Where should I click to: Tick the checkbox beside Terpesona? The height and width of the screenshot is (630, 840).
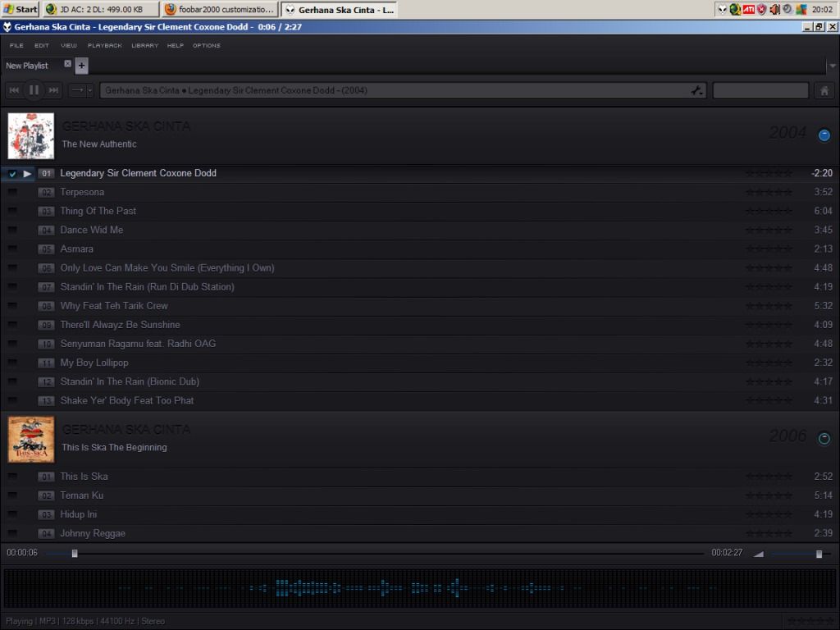point(12,193)
